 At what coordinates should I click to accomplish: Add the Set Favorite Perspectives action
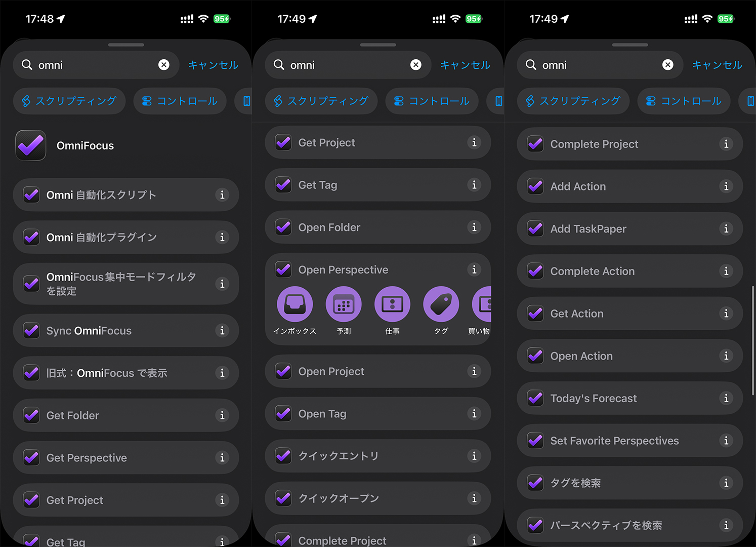tap(630, 441)
